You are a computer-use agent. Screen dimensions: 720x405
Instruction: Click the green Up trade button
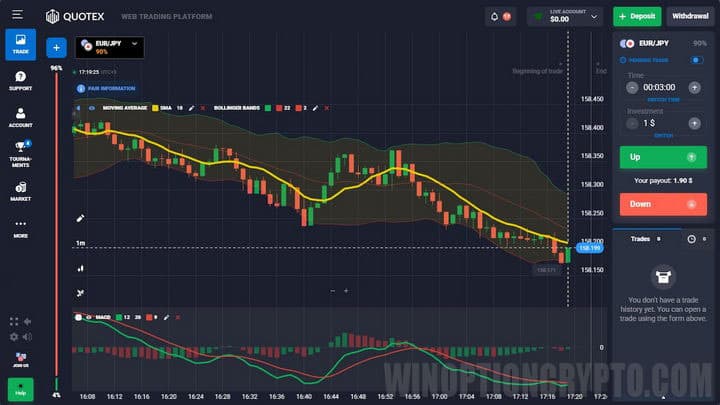click(662, 157)
